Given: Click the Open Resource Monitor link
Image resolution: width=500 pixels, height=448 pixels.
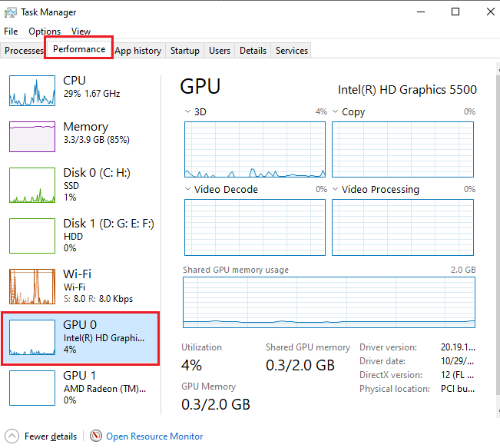Looking at the screenshot, I should pyautogui.click(x=154, y=436).
